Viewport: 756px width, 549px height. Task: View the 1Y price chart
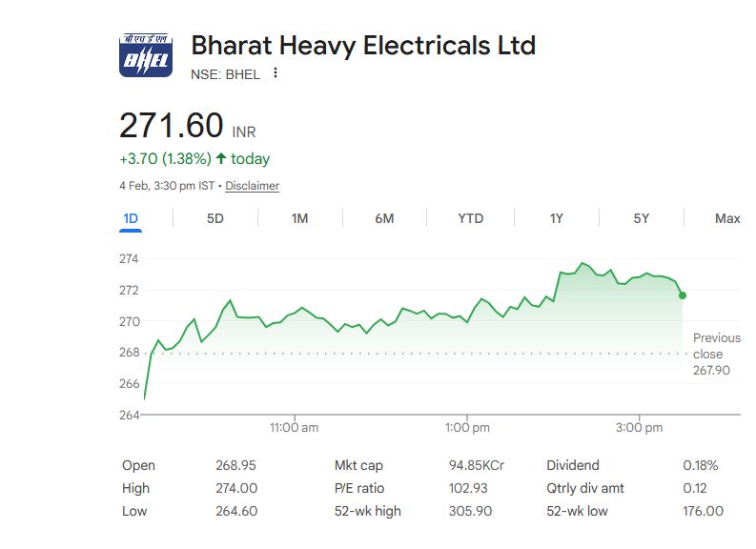(557, 218)
